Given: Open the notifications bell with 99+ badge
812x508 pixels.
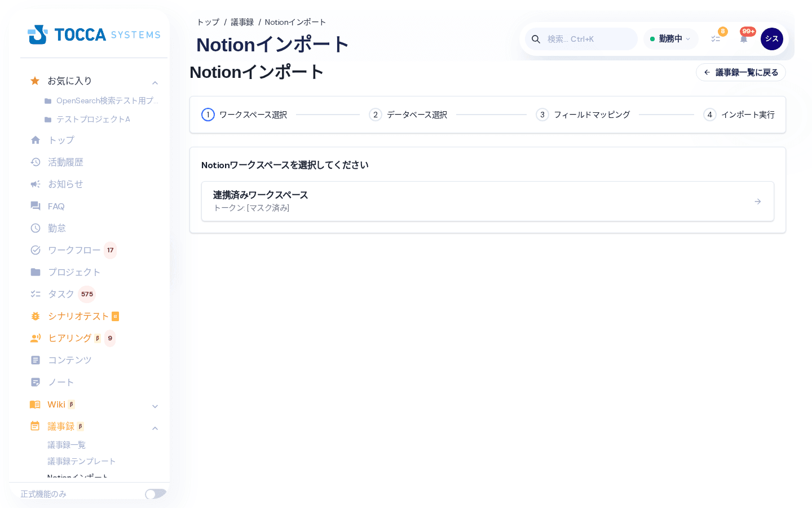Looking at the screenshot, I should point(744,38).
